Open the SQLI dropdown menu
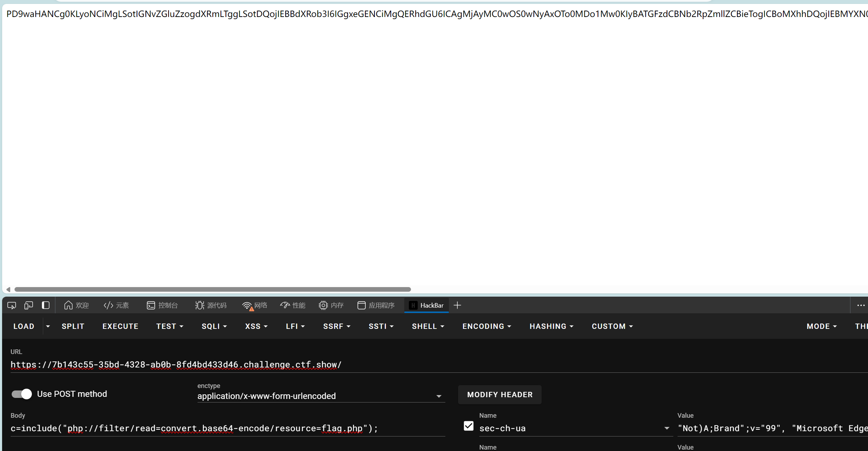Viewport: 868px width, 451px height. (214, 326)
